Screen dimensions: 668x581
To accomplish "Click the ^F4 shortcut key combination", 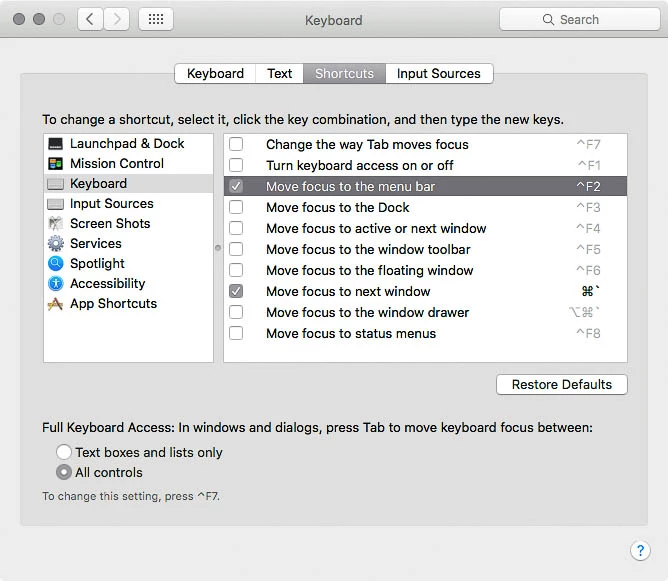I will 588,228.
